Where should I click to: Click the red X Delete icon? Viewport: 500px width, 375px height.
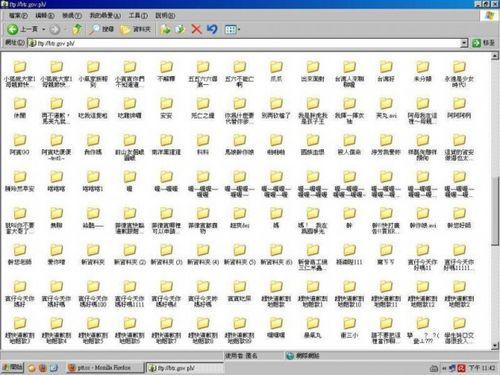click(197, 29)
